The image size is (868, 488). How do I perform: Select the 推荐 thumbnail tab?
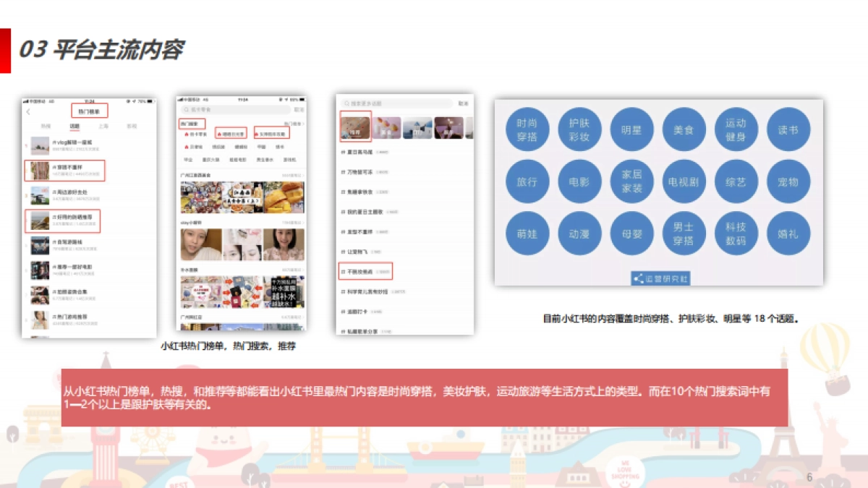point(354,127)
